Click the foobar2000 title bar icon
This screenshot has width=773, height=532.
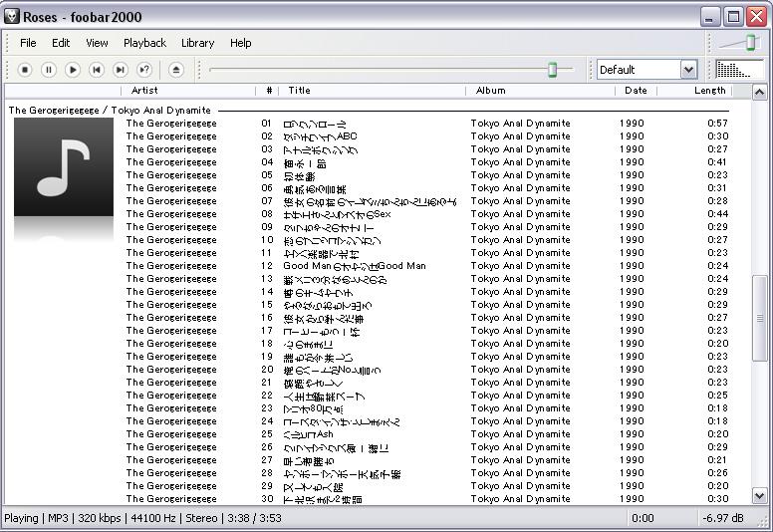tap(12, 17)
